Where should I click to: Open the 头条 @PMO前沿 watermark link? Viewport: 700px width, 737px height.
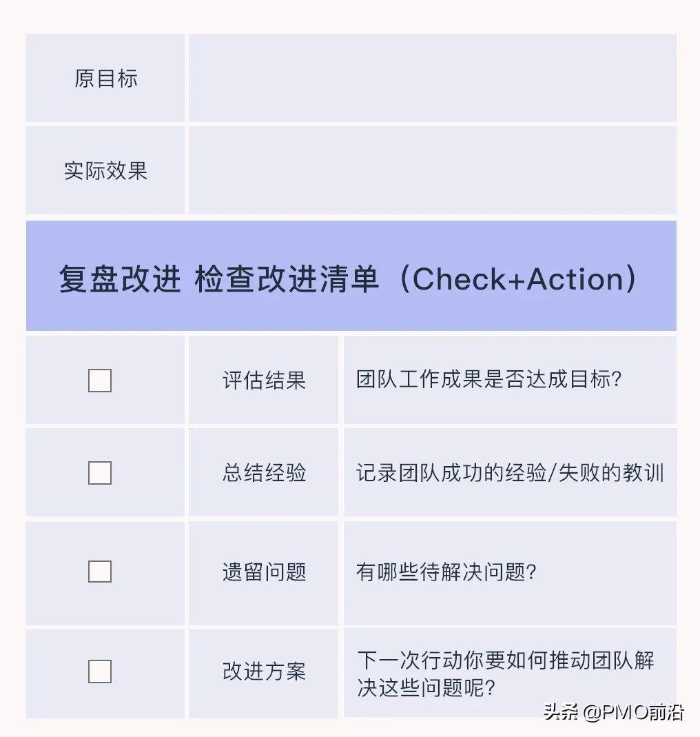pos(614,712)
